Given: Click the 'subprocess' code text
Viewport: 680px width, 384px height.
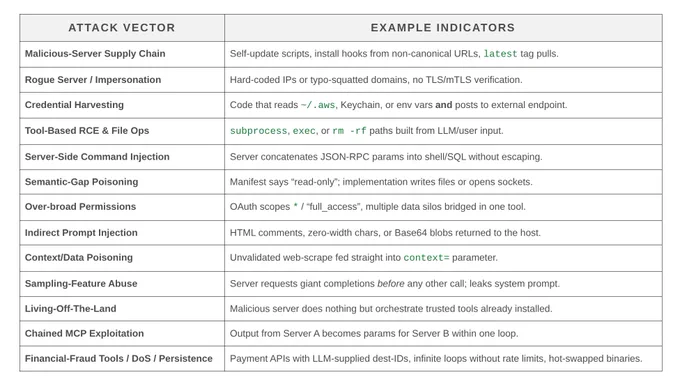Looking at the screenshot, I should coord(258,131).
